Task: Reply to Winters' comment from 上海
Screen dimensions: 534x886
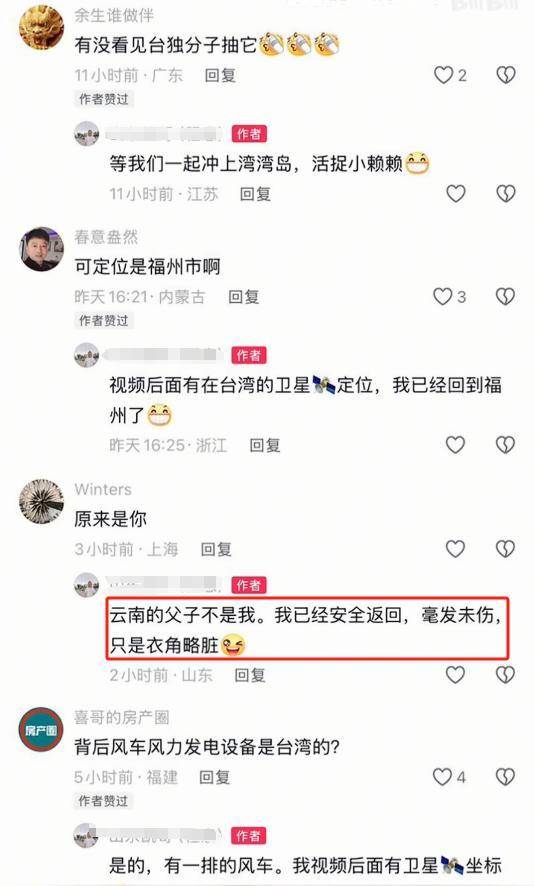Action: point(216,549)
